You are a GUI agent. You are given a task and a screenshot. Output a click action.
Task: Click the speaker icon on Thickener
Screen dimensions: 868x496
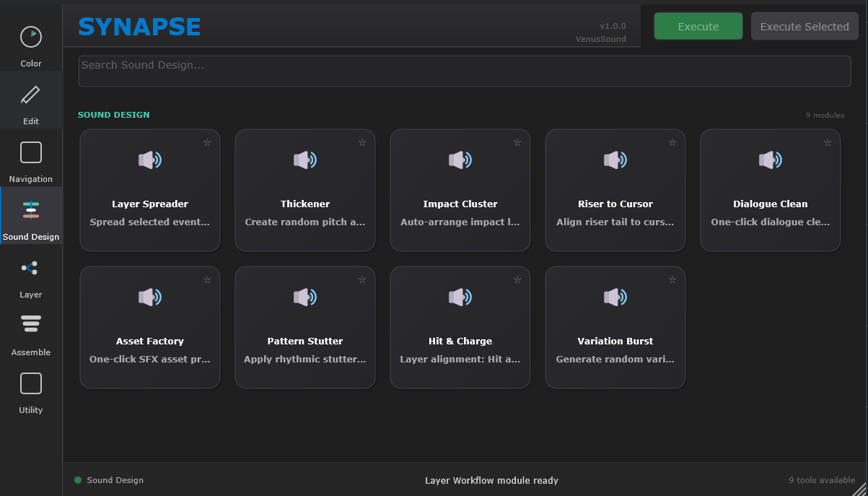coord(305,160)
